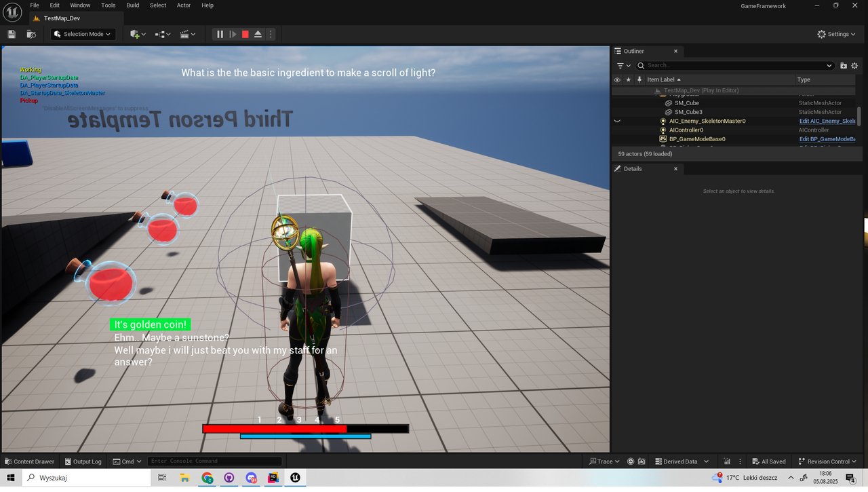Close the Outliner tab

pyautogui.click(x=675, y=52)
